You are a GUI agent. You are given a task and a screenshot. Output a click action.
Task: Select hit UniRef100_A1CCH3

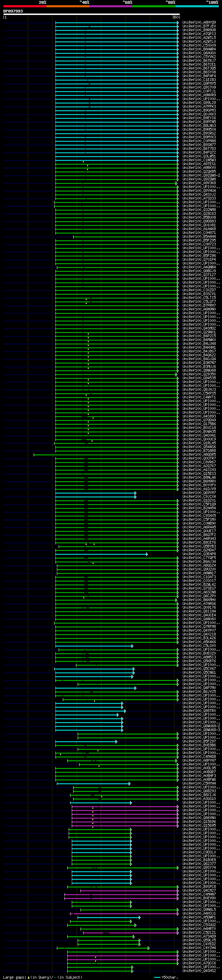(199, 469)
